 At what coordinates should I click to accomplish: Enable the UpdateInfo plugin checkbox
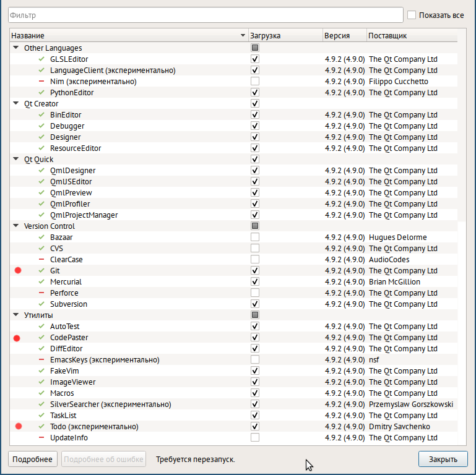[x=255, y=437]
